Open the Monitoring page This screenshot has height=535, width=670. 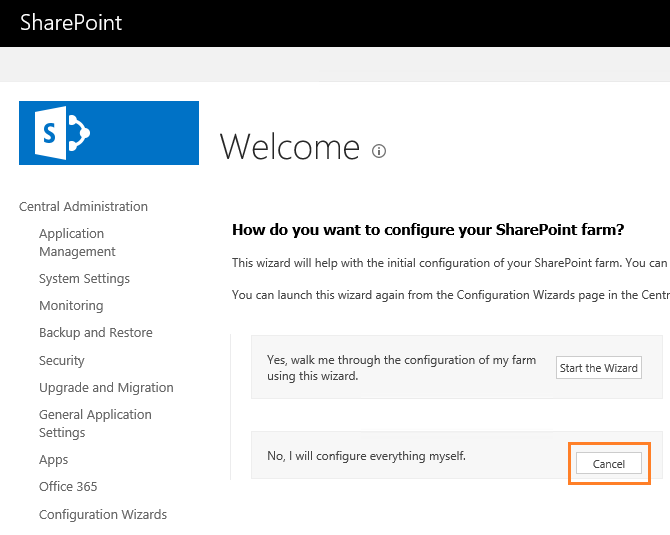point(71,306)
